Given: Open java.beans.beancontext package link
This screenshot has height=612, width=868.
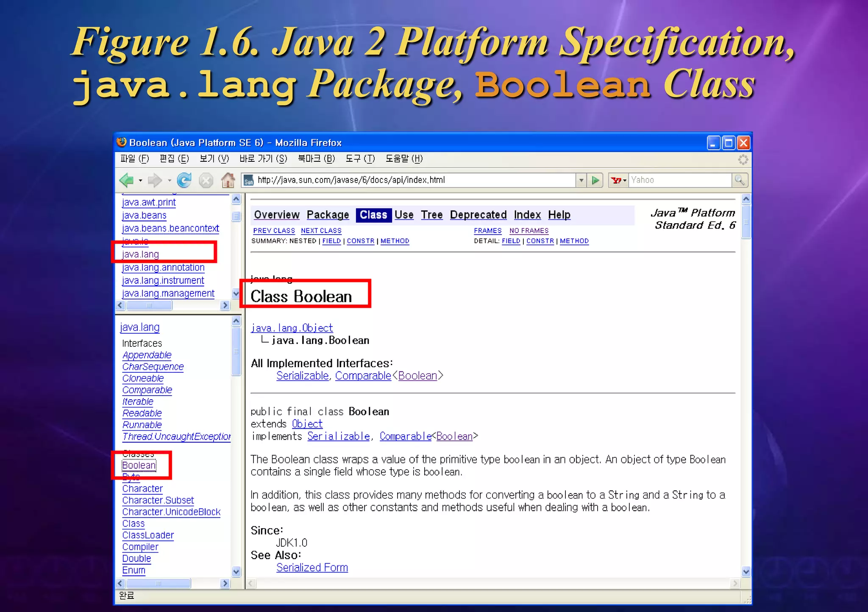Looking at the screenshot, I should (x=170, y=228).
